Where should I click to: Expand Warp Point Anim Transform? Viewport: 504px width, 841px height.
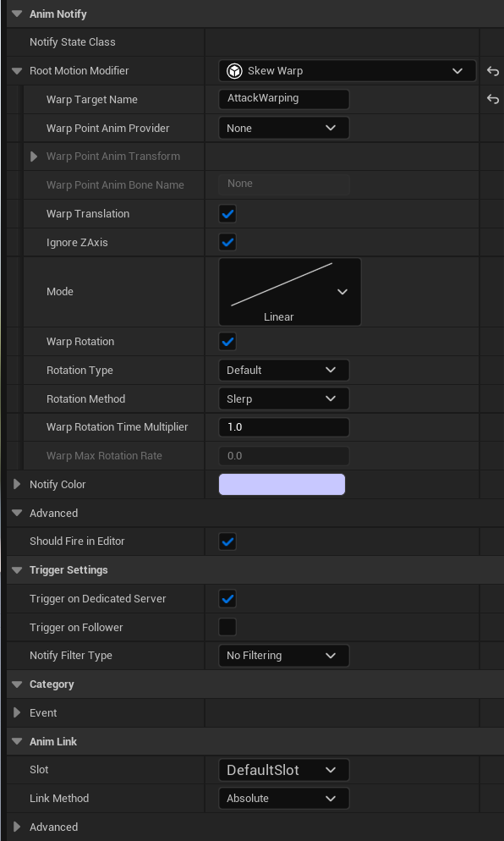click(34, 157)
